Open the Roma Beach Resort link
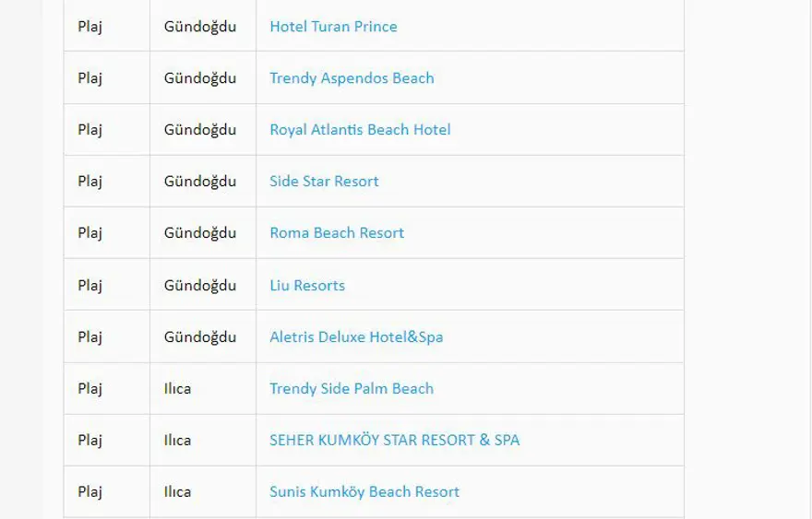This screenshot has height=519, width=812. tap(337, 233)
